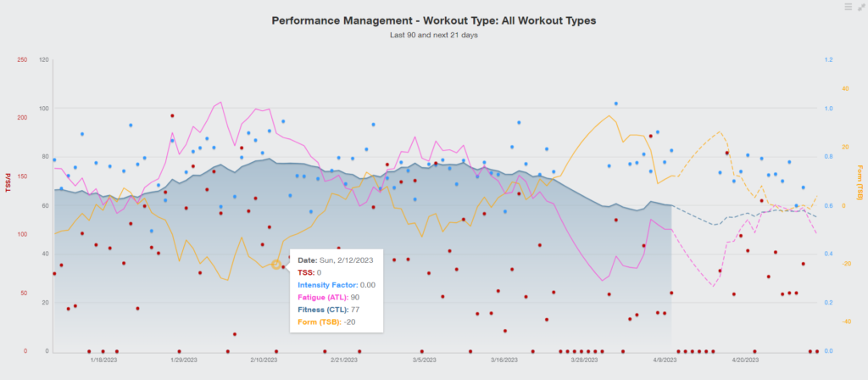Select the 4/9/2023 date on x-axis

click(x=665, y=360)
